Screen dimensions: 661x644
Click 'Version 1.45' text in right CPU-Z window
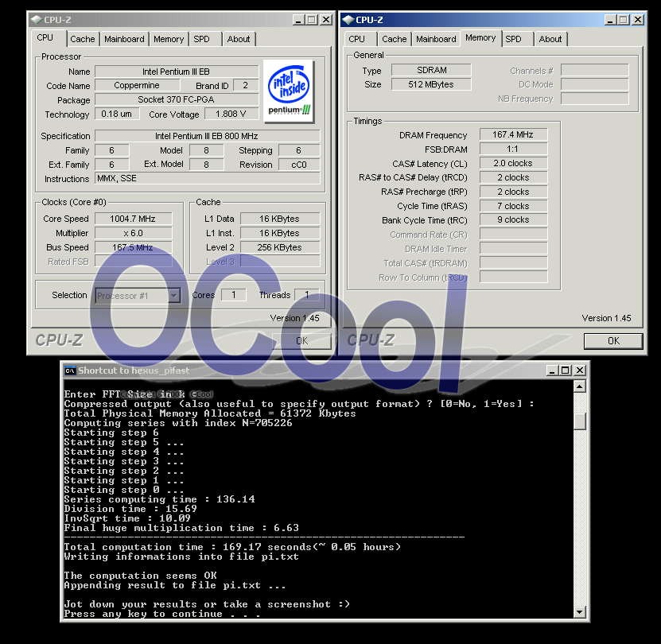pyautogui.click(x=606, y=318)
